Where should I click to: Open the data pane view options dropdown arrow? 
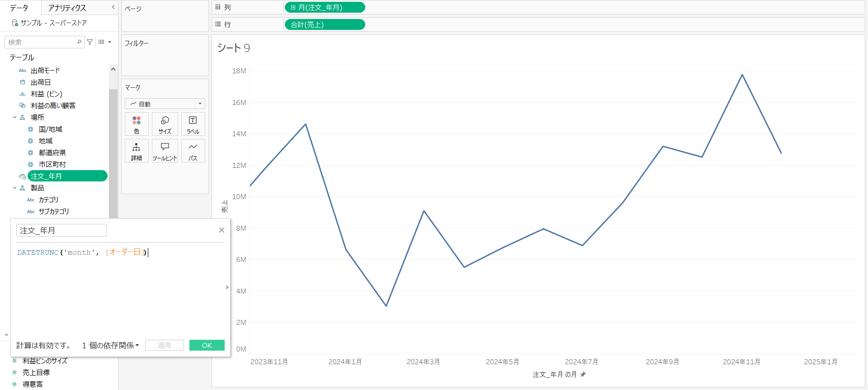coord(109,42)
